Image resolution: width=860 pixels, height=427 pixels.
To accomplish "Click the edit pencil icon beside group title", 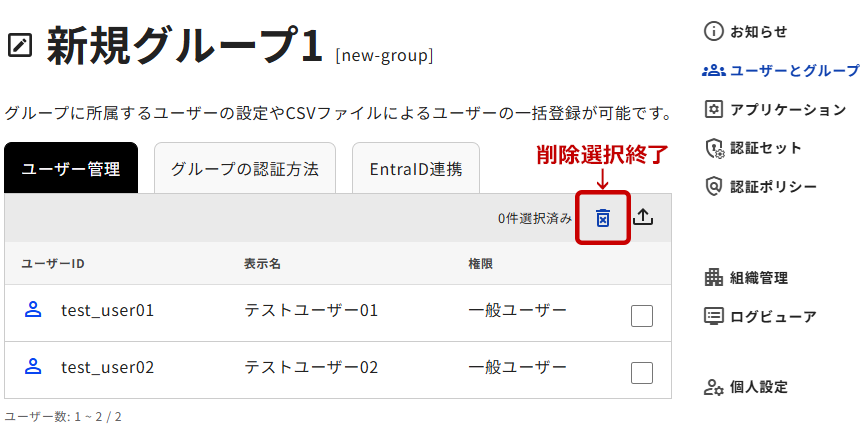I will click(20, 46).
